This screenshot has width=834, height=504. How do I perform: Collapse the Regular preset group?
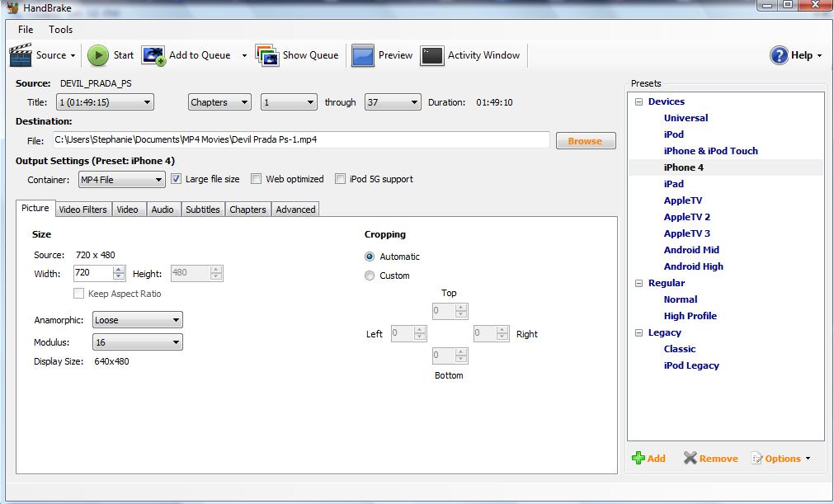pyautogui.click(x=638, y=284)
